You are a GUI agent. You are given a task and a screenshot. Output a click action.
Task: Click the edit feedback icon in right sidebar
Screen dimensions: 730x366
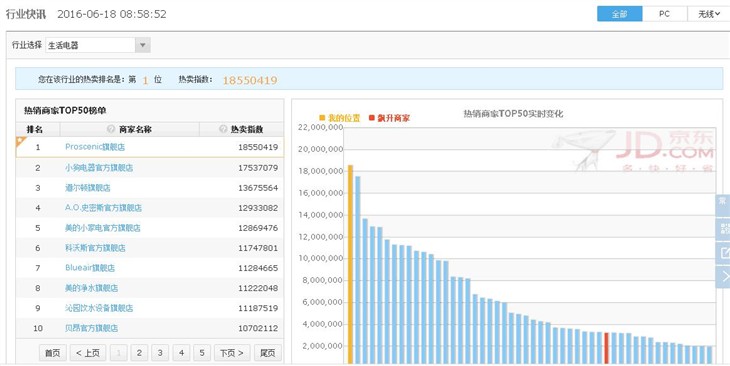pos(724,252)
